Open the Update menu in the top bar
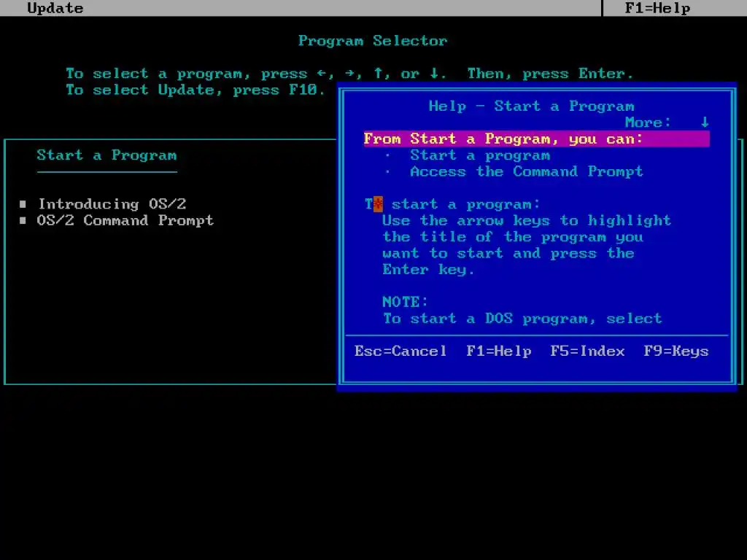The width and height of the screenshot is (747, 560). pos(55,8)
